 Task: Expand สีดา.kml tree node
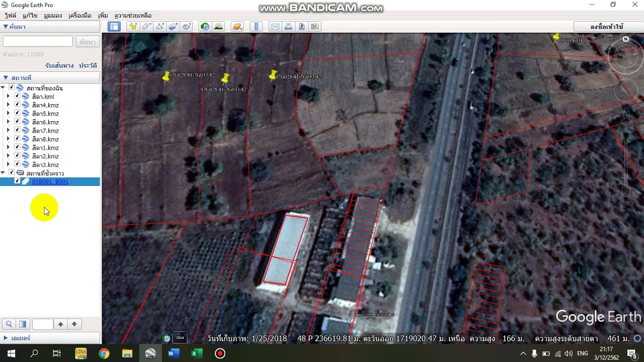(x=8, y=97)
